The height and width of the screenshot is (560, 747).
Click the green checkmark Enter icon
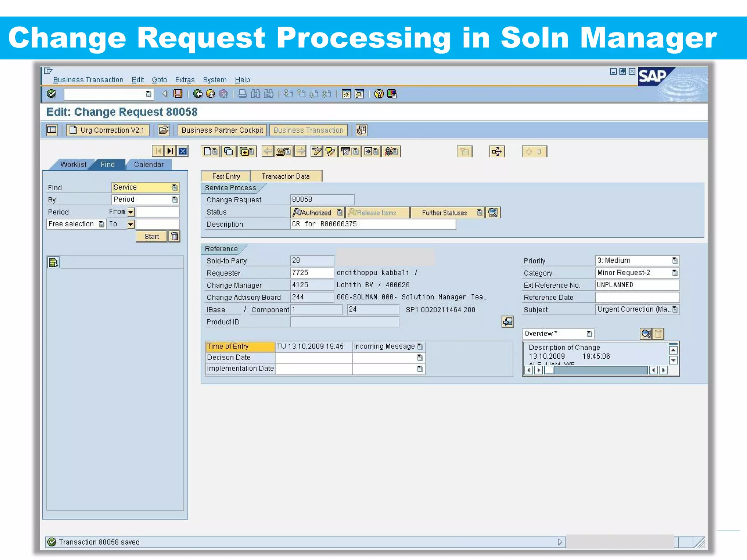click(x=51, y=94)
